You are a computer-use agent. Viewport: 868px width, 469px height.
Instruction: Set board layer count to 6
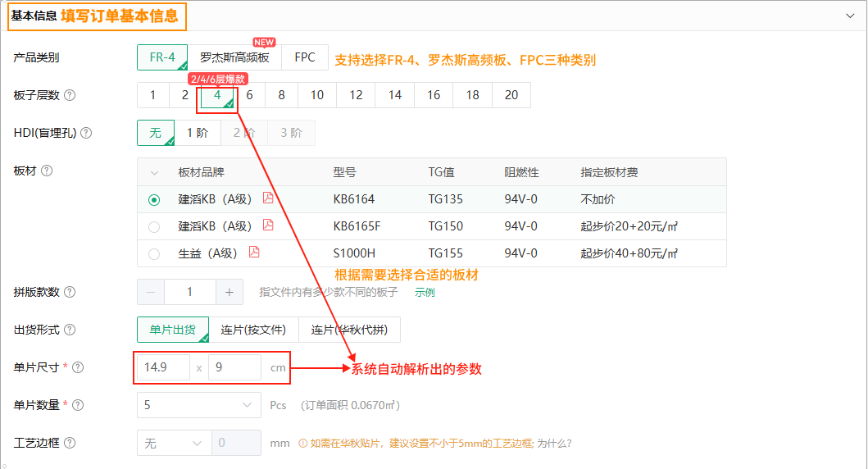(x=249, y=95)
